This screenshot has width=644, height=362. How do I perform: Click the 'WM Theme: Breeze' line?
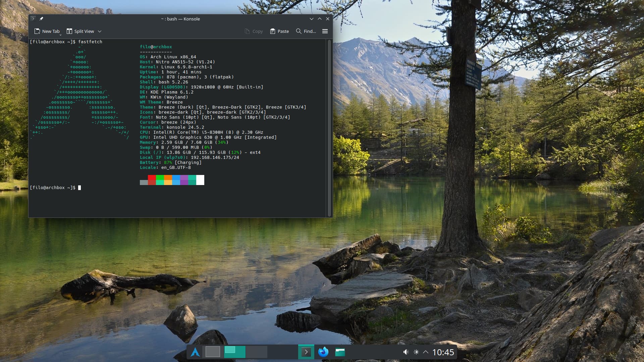point(161,102)
